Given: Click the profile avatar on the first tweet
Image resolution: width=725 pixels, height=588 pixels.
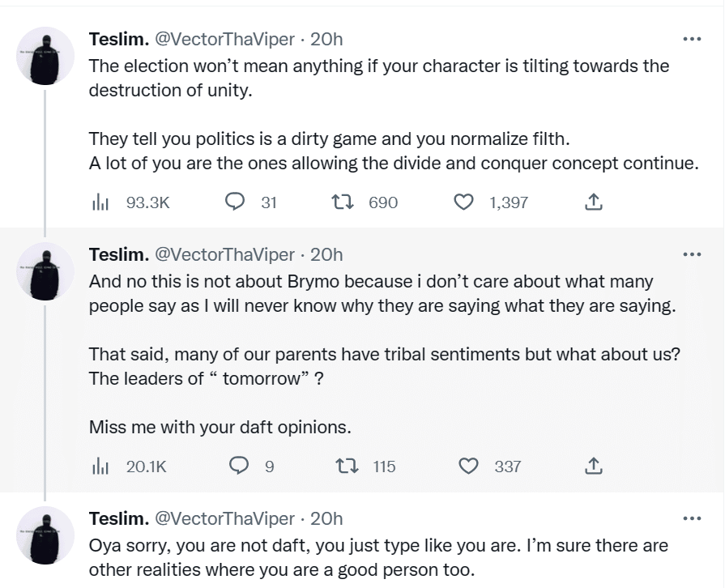Looking at the screenshot, I should click(x=45, y=55).
